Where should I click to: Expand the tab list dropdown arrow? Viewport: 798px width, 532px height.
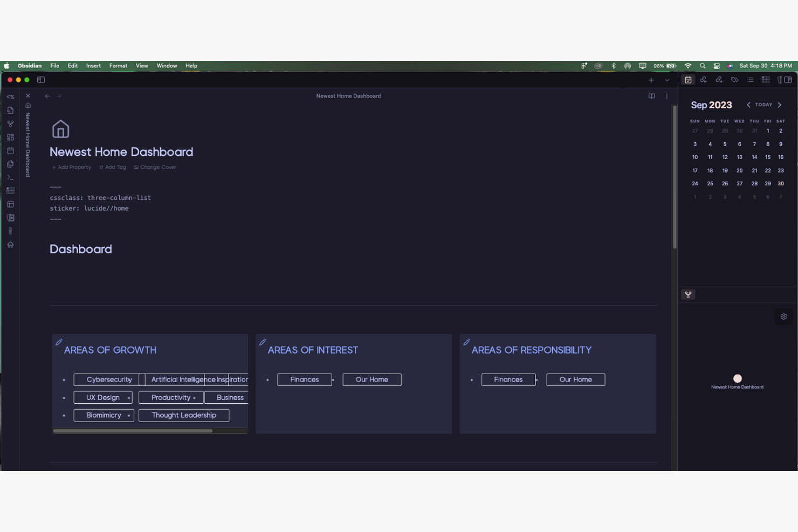[667, 80]
